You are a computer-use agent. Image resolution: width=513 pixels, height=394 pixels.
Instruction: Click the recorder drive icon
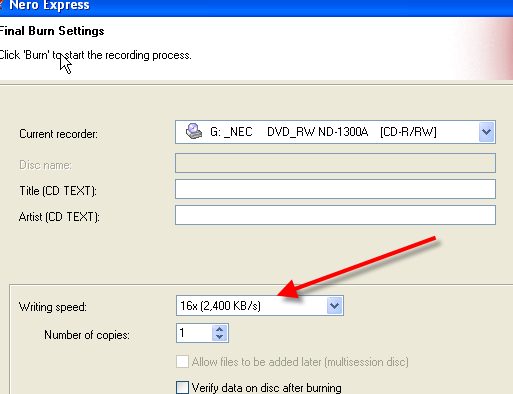[x=194, y=131]
